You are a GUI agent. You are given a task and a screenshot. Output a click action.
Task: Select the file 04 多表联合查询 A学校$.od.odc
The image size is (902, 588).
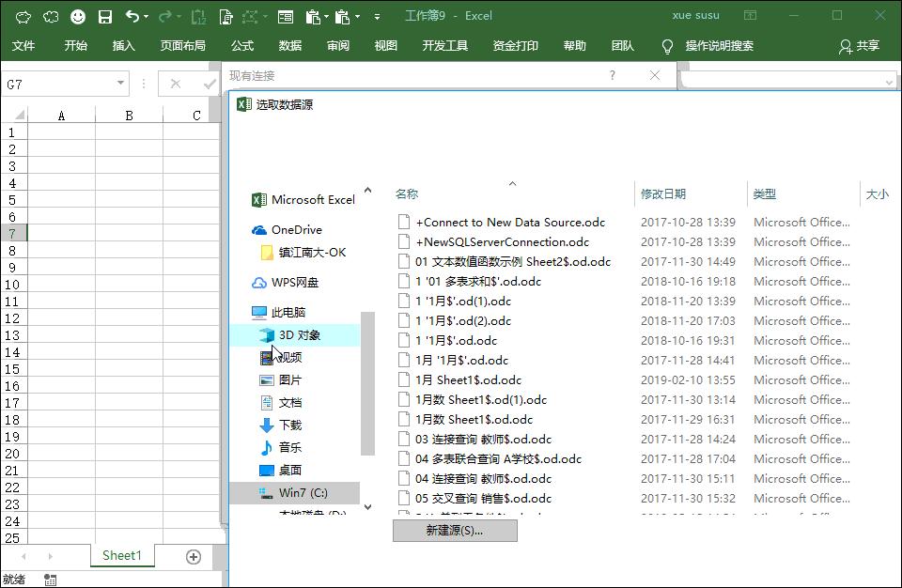click(x=498, y=458)
